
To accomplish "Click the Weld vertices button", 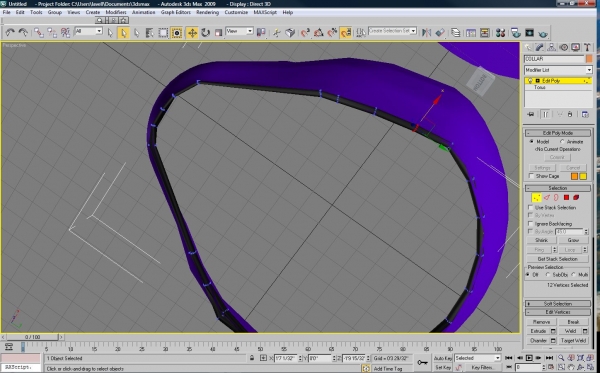I will point(570,331).
